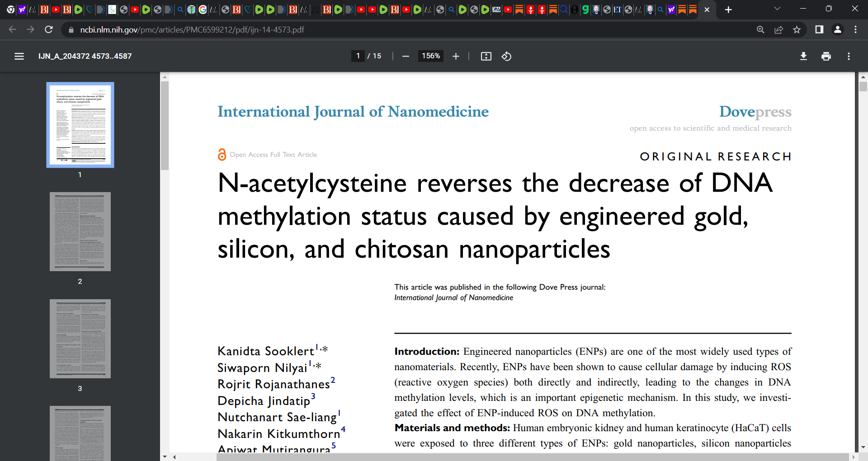The height and width of the screenshot is (461, 868).
Task: Click the file name IJN_A_204372 4573..4587
Action: 85,56
